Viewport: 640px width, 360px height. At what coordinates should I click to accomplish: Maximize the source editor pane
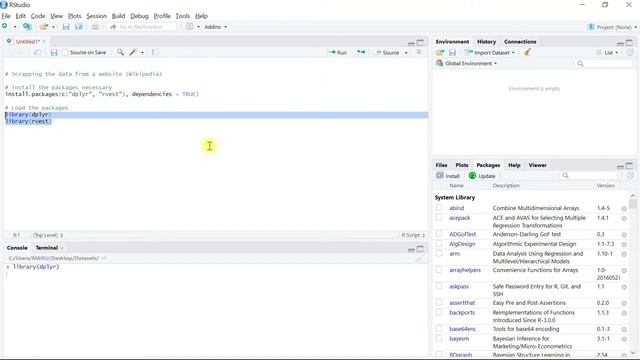(420, 42)
